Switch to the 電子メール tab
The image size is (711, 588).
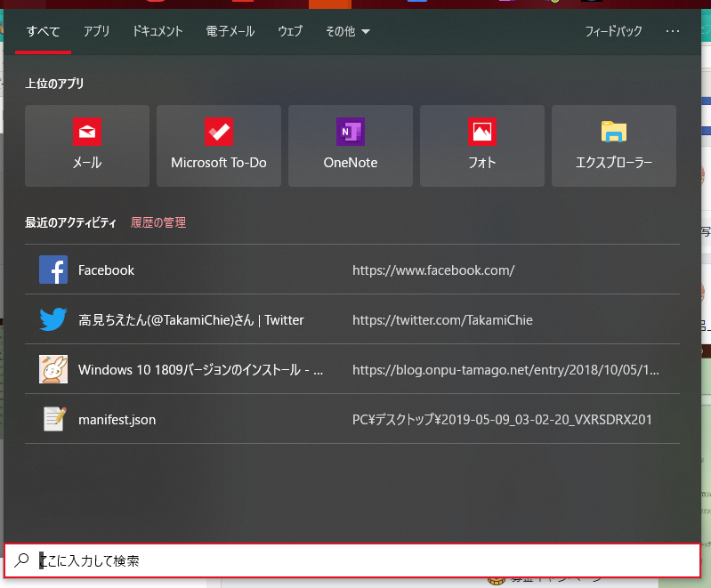230,31
